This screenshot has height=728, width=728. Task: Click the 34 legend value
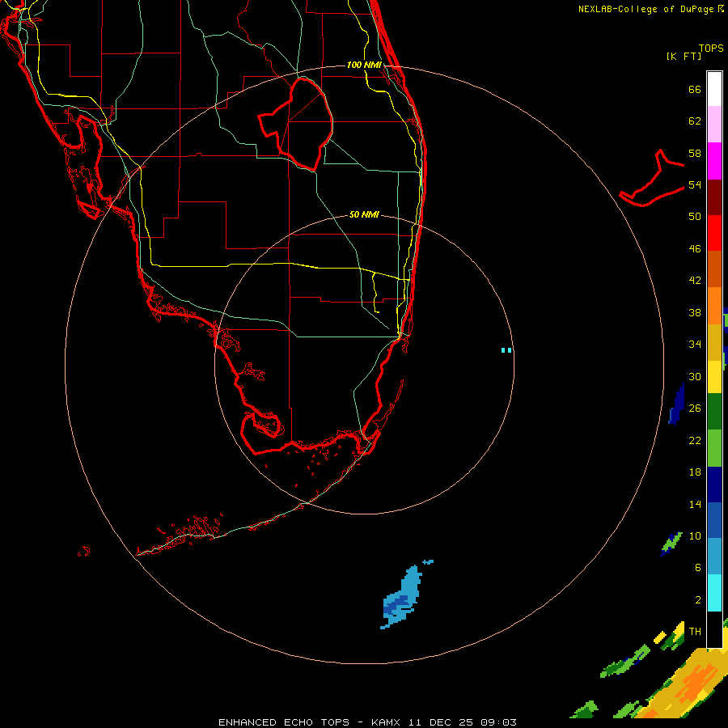(x=695, y=344)
